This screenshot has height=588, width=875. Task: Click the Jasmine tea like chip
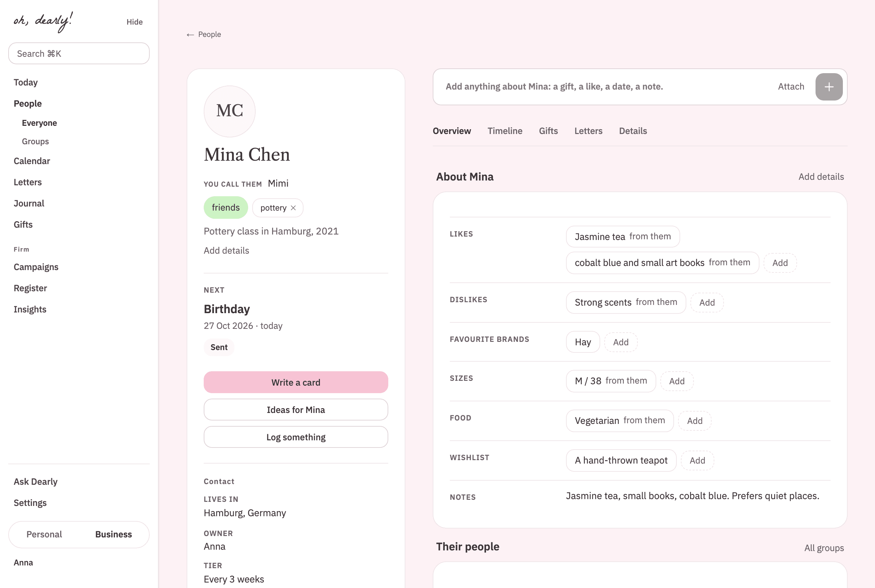[x=623, y=237]
